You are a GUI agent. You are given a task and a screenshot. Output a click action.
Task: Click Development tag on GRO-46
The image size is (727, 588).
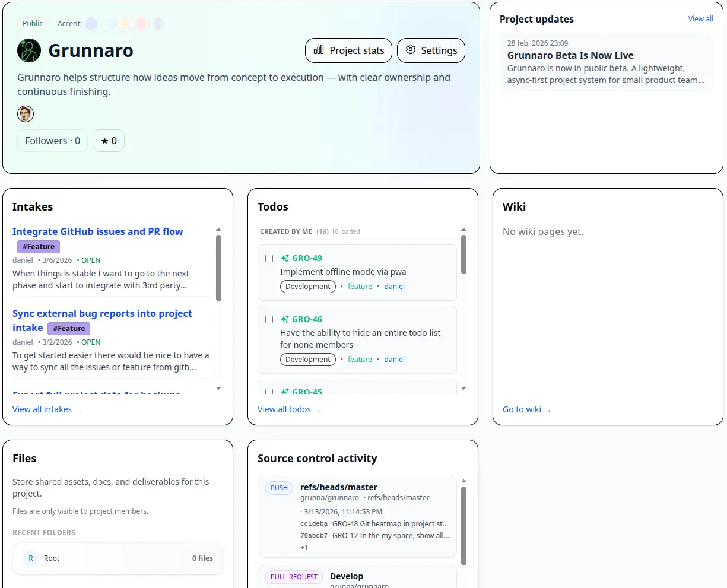(x=308, y=360)
